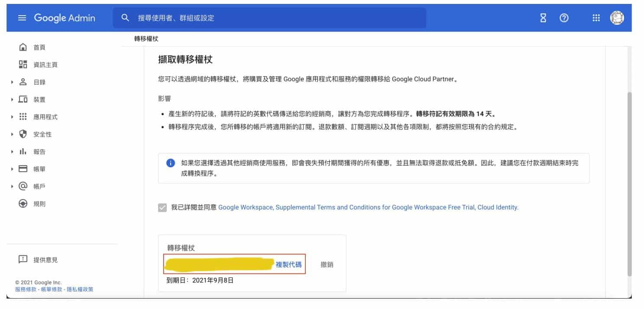Image resolution: width=644 pixels, height=309 pixels.
Task: Click the 資訊主頁 dashboard icon
Action: click(x=23, y=65)
